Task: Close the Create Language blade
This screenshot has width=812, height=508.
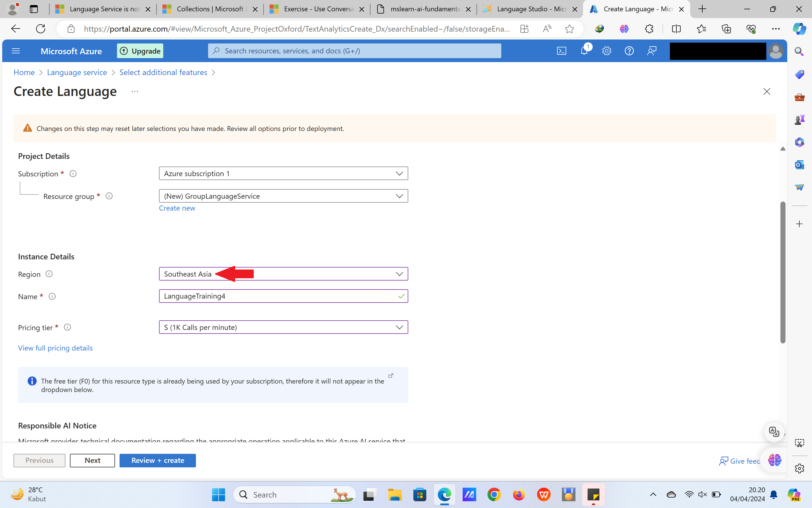Action: tap(767, 91)
